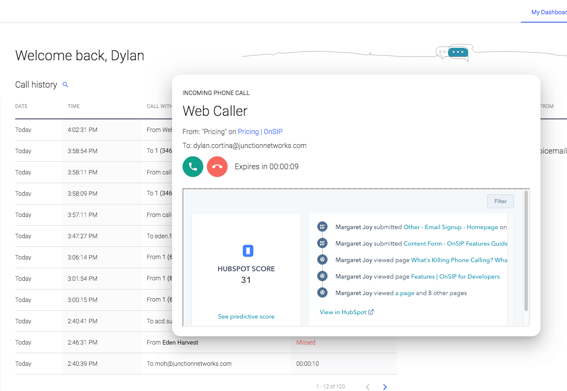Click the DATE column header
The image size is (567, 391).
tap(21, 106)
